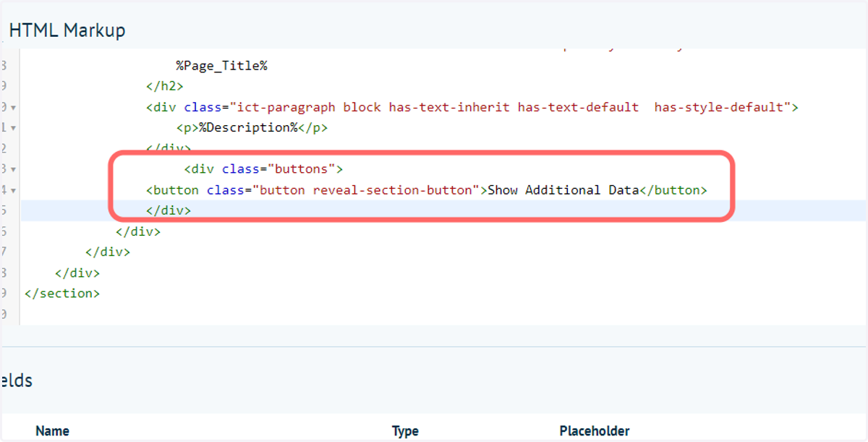Click the div class="buttons" code line
Viewport: 868px width, 442px height.
(263, 169)
